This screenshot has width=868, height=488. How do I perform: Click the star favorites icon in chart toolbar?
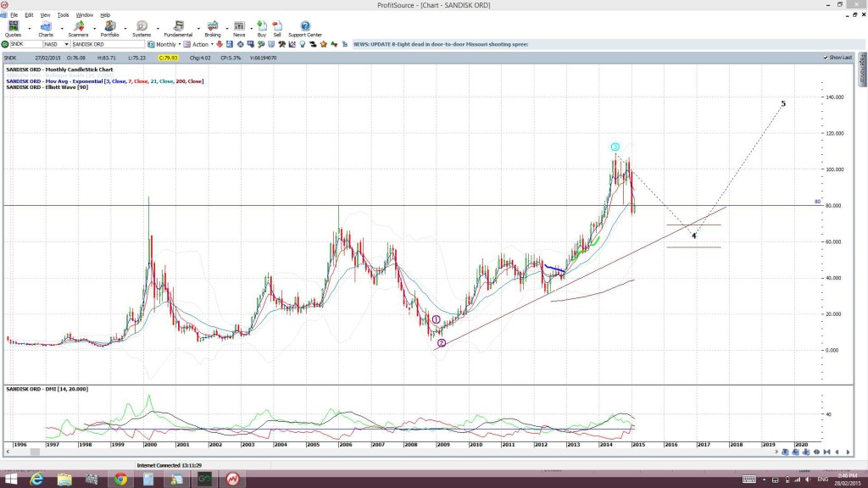click(x=323, y=44)
